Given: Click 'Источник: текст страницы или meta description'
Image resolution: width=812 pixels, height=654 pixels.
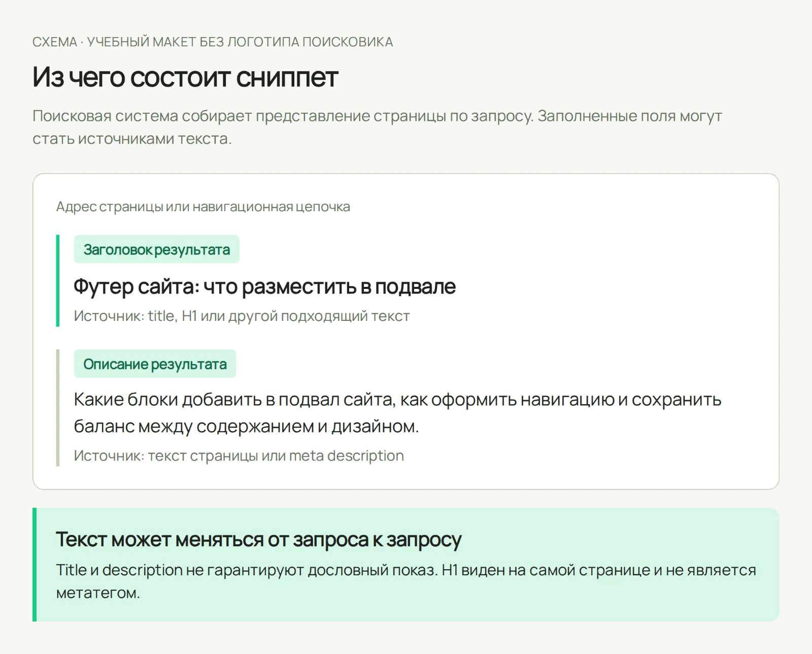Looking at the screenshot, I should pyautogui.click(x=239, y=455).
